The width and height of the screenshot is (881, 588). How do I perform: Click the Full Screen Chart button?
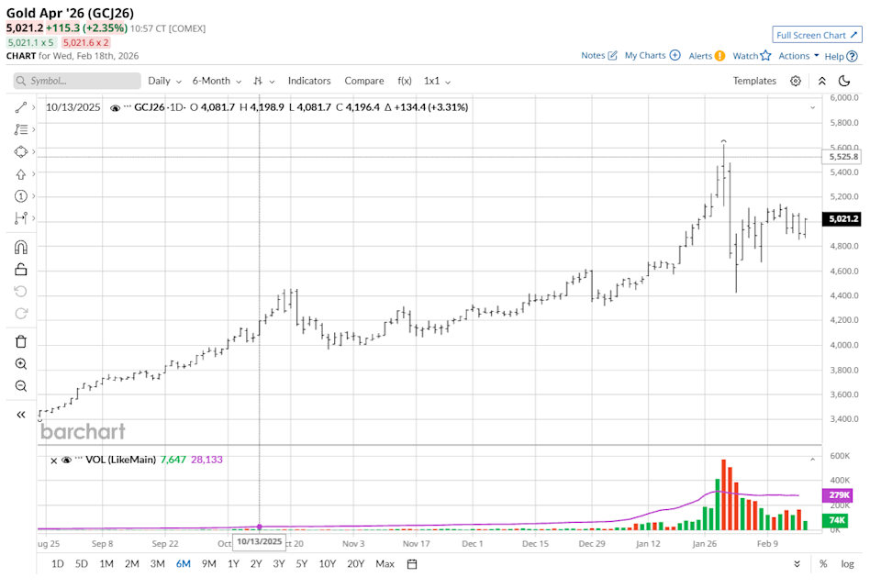pyautogui.click(x=817, y=35)
